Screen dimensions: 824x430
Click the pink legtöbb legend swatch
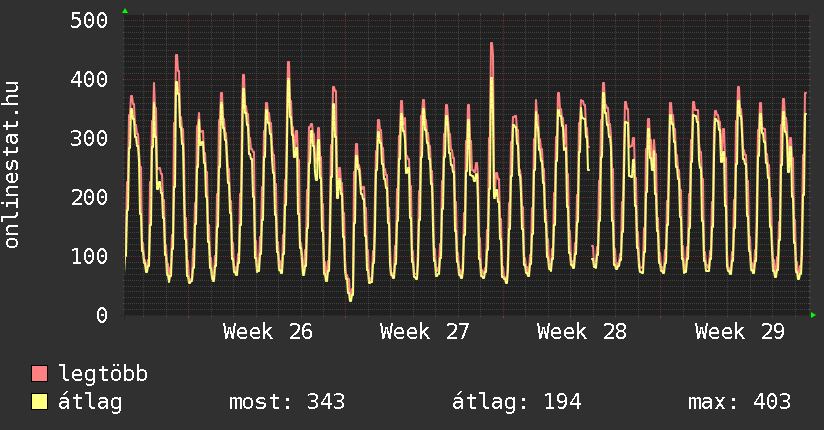[x=39, y=373]
